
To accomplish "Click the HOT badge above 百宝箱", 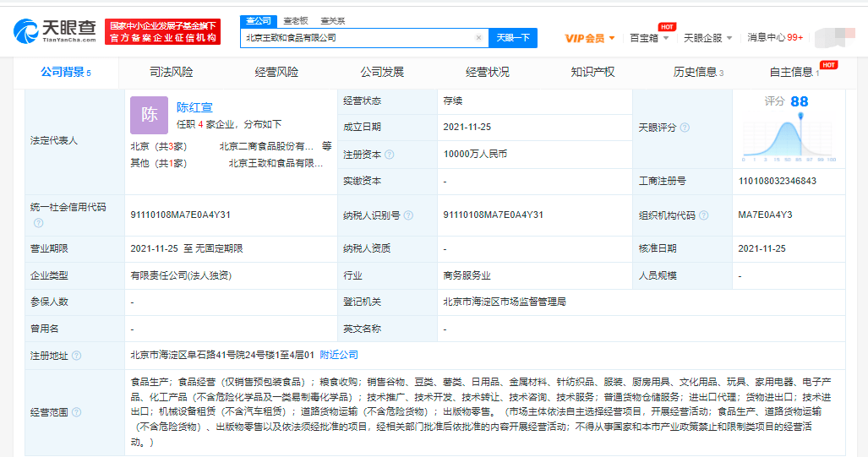I will tap(667, 26).
